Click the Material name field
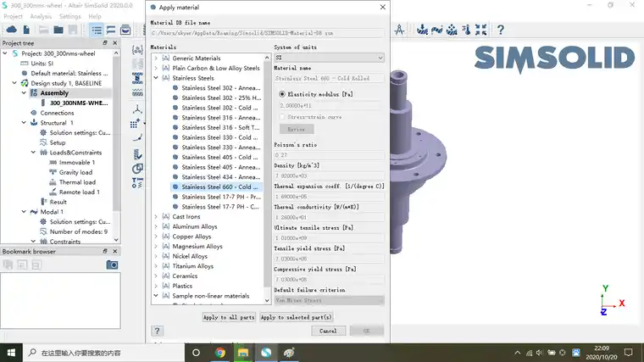 [329, 78]
